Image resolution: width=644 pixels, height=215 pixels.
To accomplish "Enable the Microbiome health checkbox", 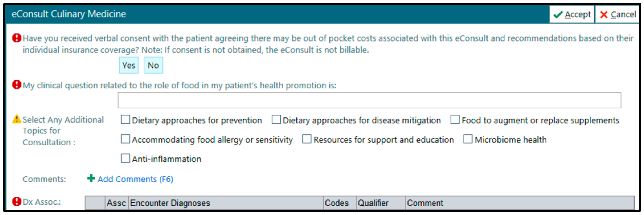I will click(468, 139).
